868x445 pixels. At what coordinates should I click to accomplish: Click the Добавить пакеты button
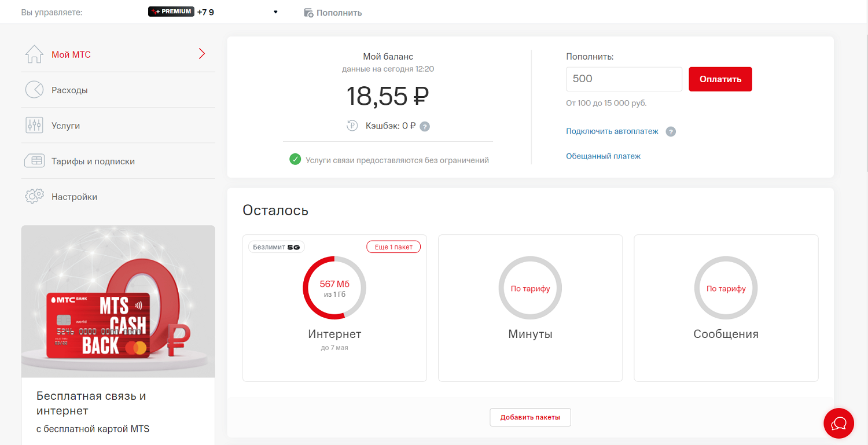tap(530, 417)
